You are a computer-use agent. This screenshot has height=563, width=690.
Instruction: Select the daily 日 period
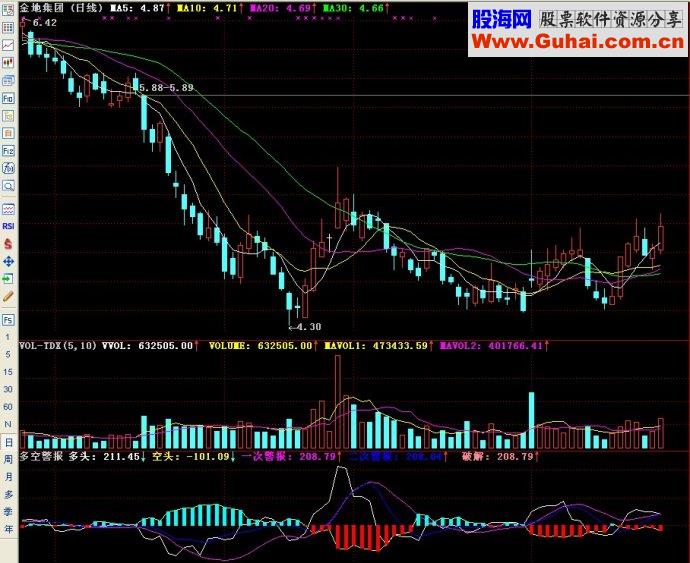tap(8, 442)
